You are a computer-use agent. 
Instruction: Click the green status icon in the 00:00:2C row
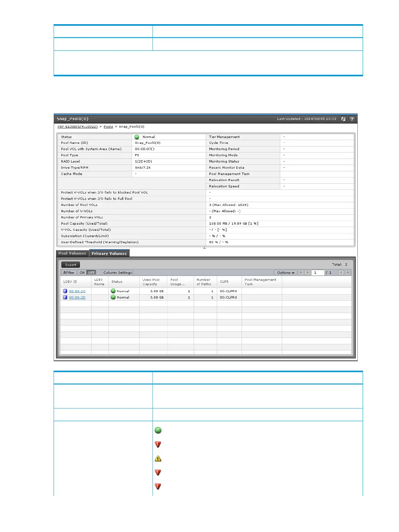pos(113,291)
